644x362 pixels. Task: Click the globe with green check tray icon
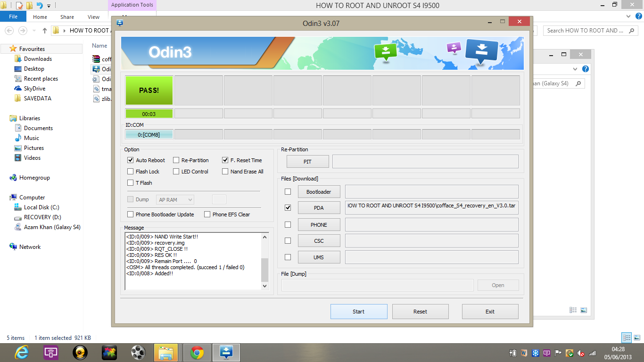coord(570,353)
